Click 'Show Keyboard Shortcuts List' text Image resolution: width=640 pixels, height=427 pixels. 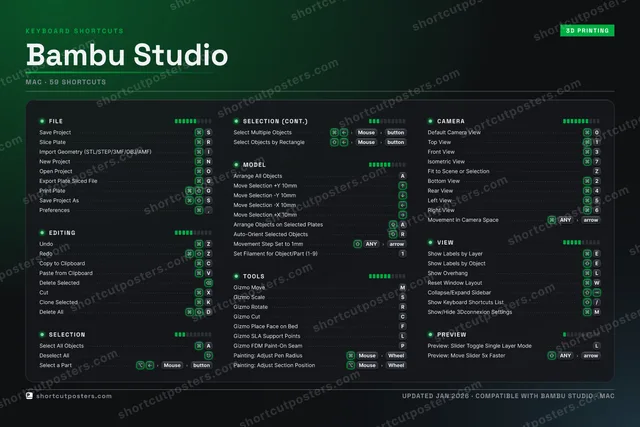pos(465,302)
